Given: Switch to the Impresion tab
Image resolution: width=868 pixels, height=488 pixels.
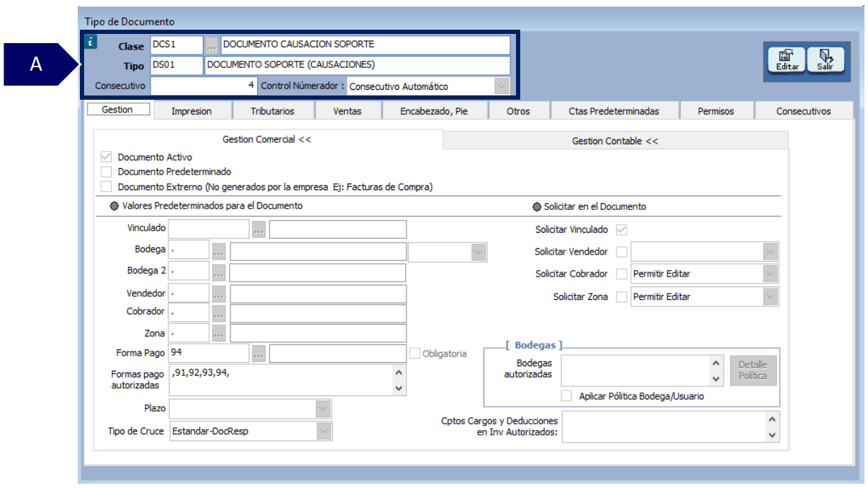Looking at the screenshot, I should 192,111.
